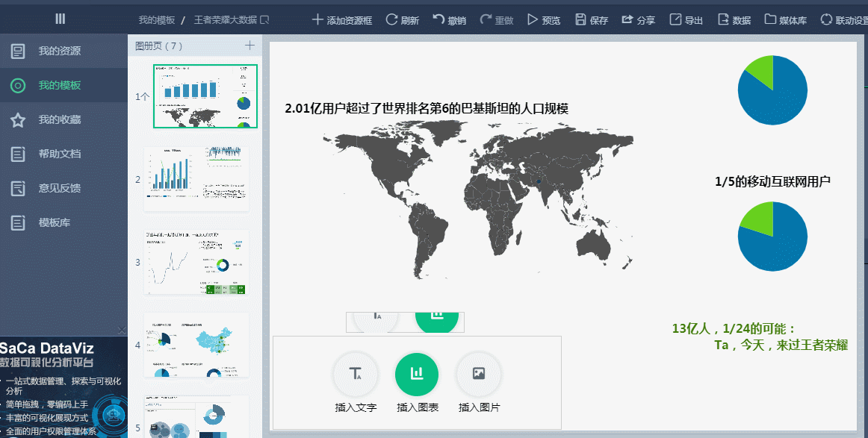The height and width of the screenshot is (438, 868).
Task: Go to 我的收藏 favorites
Action: point(63,119)
